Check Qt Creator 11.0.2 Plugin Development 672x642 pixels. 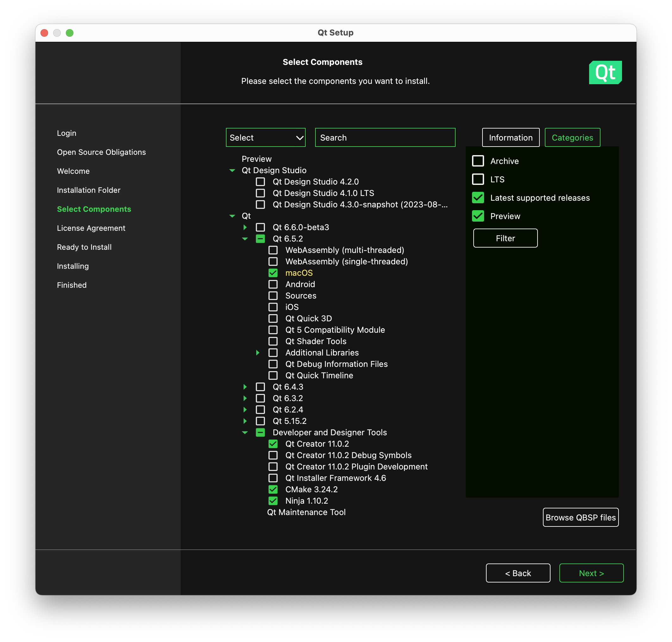(x=273, y=467)
